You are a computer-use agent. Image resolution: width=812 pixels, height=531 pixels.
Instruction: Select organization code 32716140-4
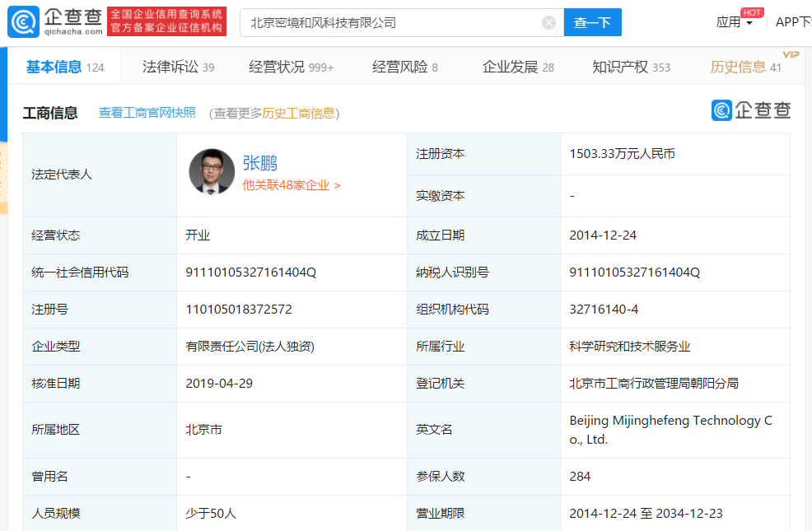pos(604,310)
